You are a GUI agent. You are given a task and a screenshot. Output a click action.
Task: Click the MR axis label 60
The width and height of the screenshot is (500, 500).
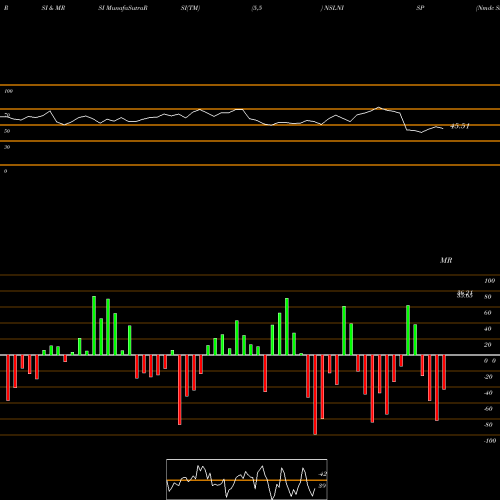click(x=487, y=313)
